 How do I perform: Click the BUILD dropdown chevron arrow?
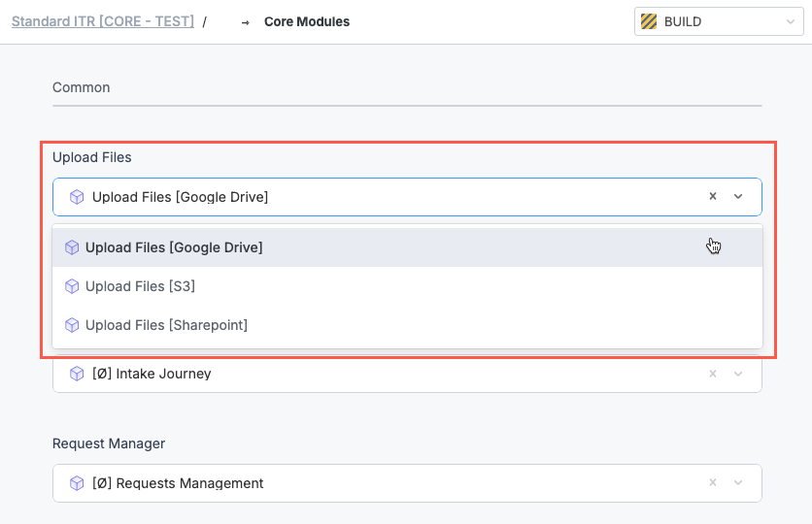tap(791, 21)
